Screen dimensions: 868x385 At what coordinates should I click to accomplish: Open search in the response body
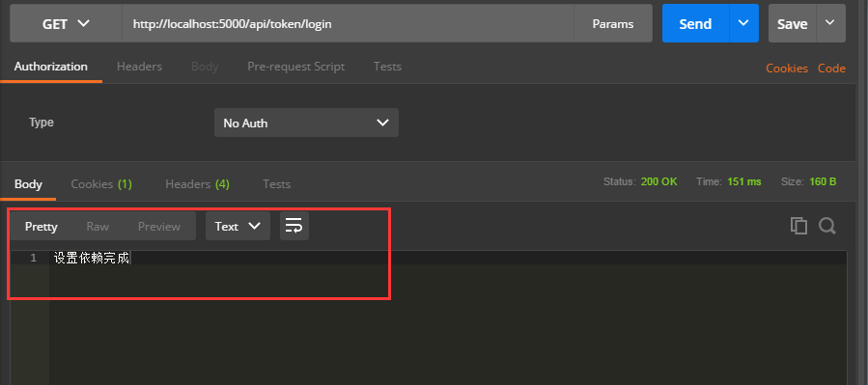[x=827, y=226]
